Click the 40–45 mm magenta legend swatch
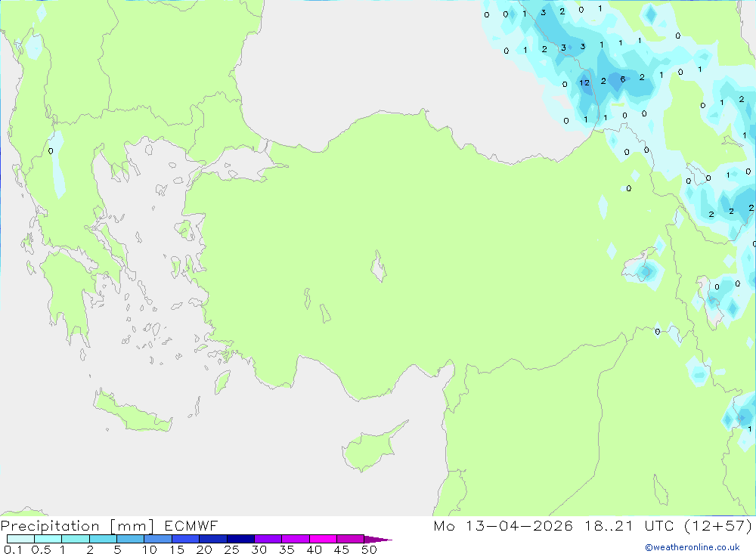 pos(323,539)
